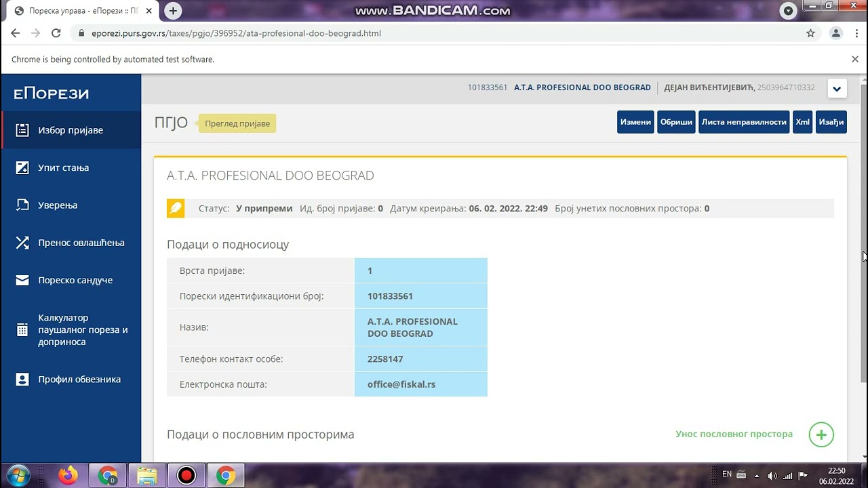This screenshot has height=488, width=868.
Task: Click Chrome's tab search dropdown circle
Action: [x=788, y=11]
